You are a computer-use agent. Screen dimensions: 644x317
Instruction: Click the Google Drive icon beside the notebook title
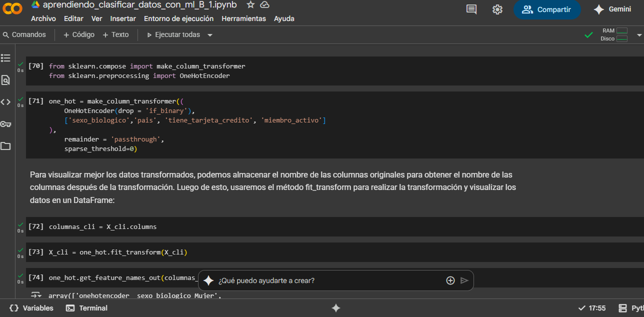click(x=35, y=4)
